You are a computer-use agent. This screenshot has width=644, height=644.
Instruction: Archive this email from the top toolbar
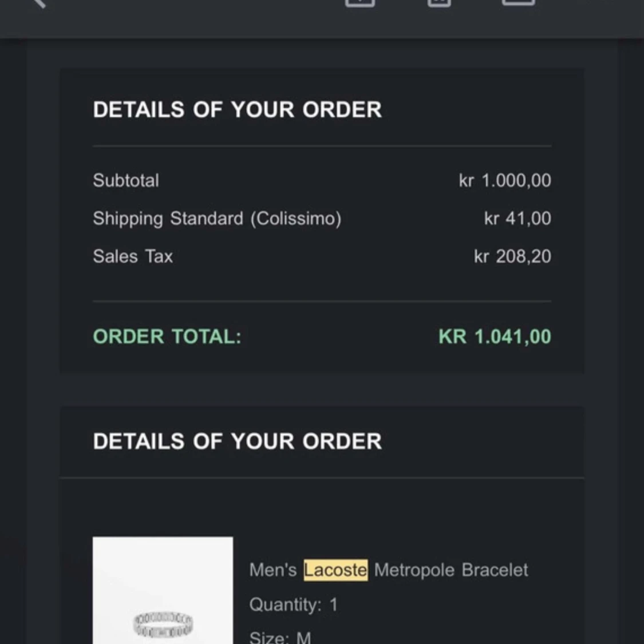point(360,2)
